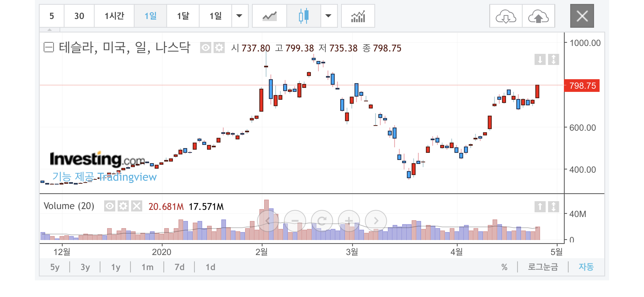Pan the chart right with the round arrow
Screen dimensions: 644x297
376,221
